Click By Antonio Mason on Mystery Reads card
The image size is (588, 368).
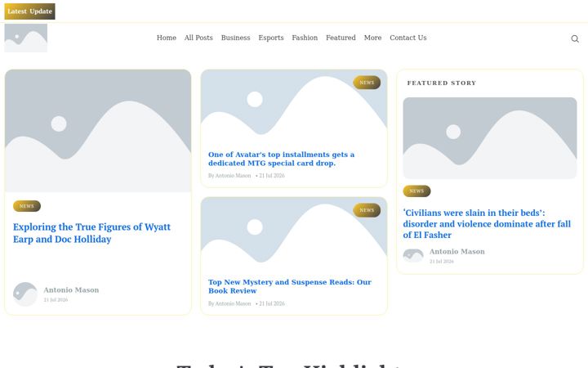[229, 303]
